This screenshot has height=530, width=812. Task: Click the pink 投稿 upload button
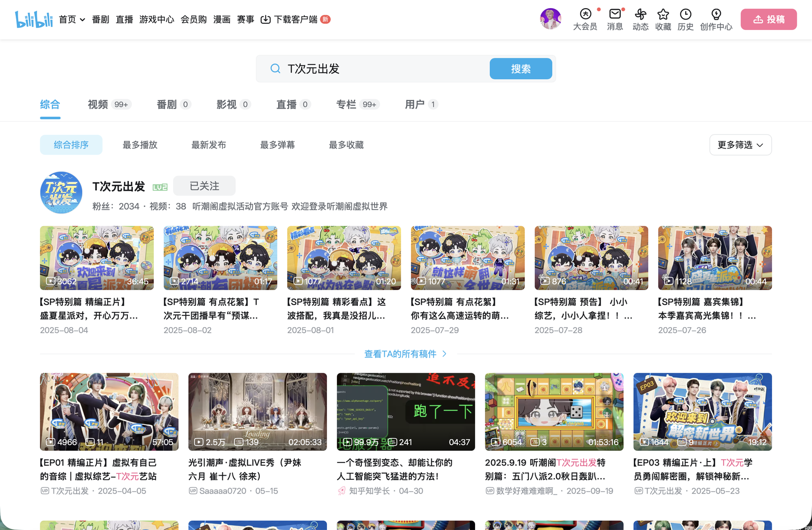tap(768, 19)
